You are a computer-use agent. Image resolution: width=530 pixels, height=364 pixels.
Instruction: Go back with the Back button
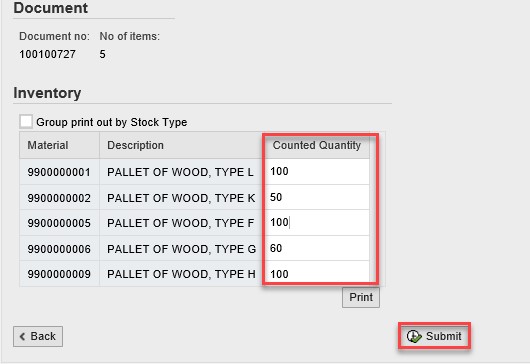click(38, 336)
